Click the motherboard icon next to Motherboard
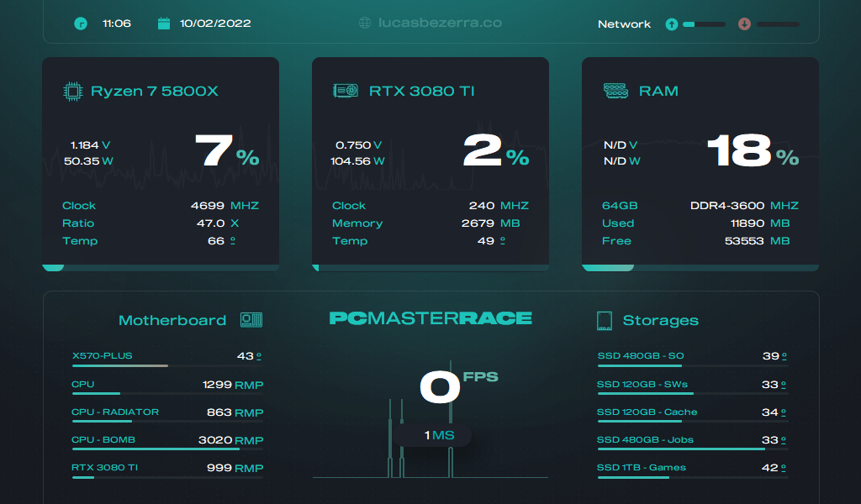The width and height of the screenshot is (861, 504). tap(251, 320)
